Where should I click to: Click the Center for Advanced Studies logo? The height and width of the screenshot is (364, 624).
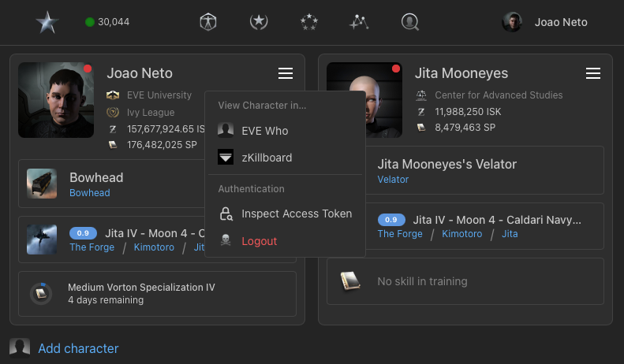pyautogui.click(x=421, y=95)
